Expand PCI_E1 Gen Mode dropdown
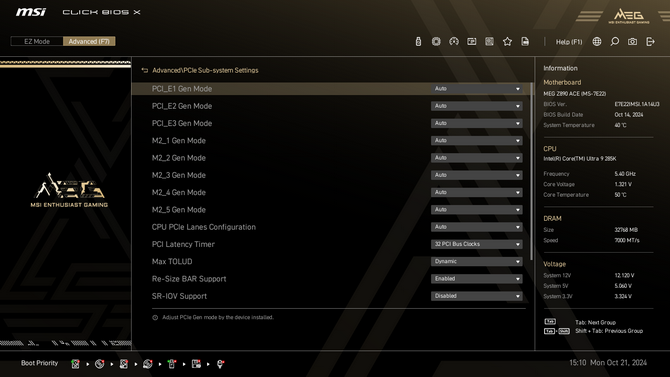 [x=476, y=88]
